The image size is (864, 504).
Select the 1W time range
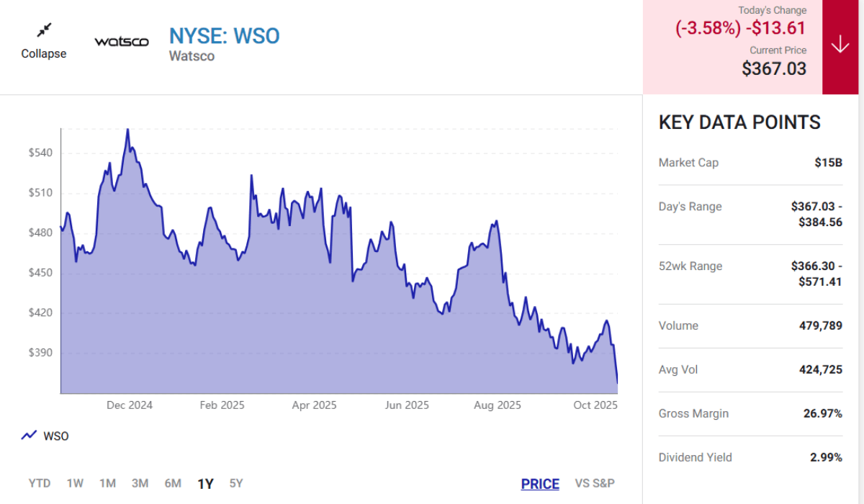[75, 483]
